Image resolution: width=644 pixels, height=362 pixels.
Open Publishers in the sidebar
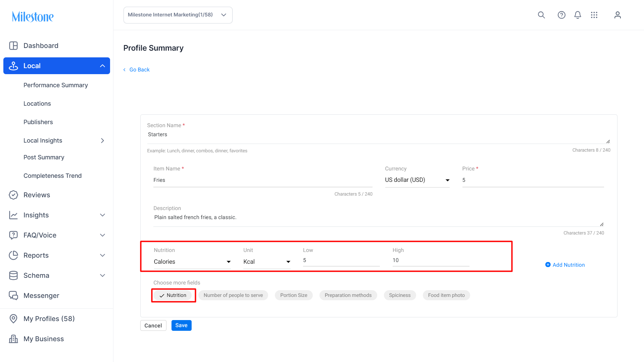pos(38,122)
